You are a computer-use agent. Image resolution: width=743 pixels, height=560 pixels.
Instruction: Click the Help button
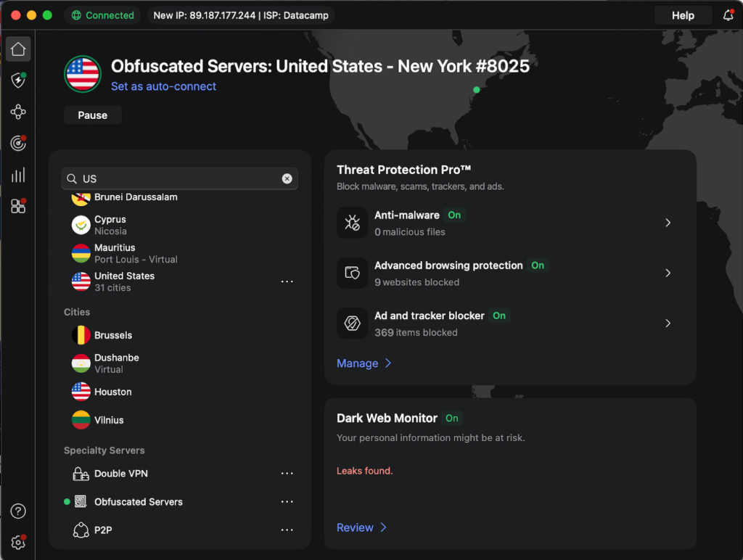click(x=683, y=16)
